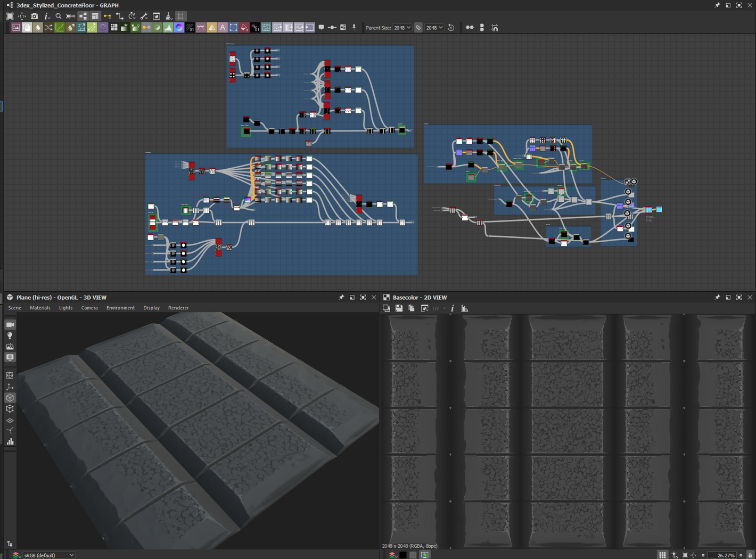Add a Channels Shuffle node
This screenshot has height=559, width=756.
coord(48,28)
